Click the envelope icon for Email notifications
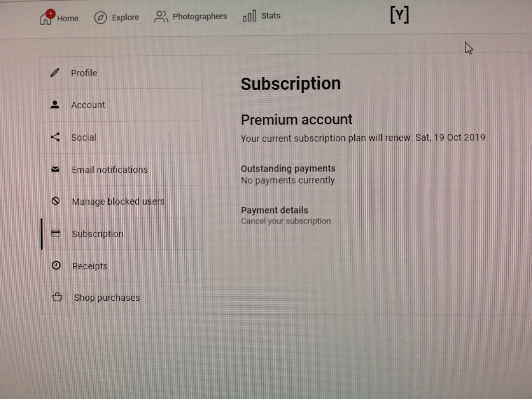 point(55,169)
